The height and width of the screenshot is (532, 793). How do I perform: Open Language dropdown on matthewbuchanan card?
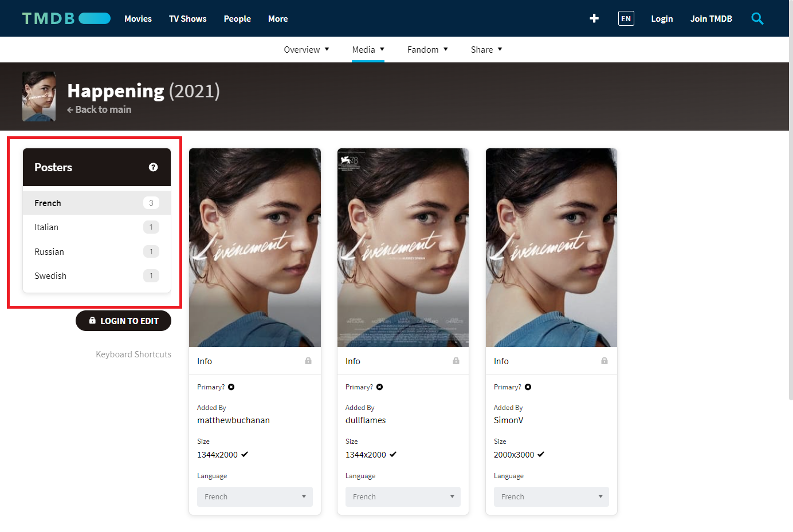point(255,496)
